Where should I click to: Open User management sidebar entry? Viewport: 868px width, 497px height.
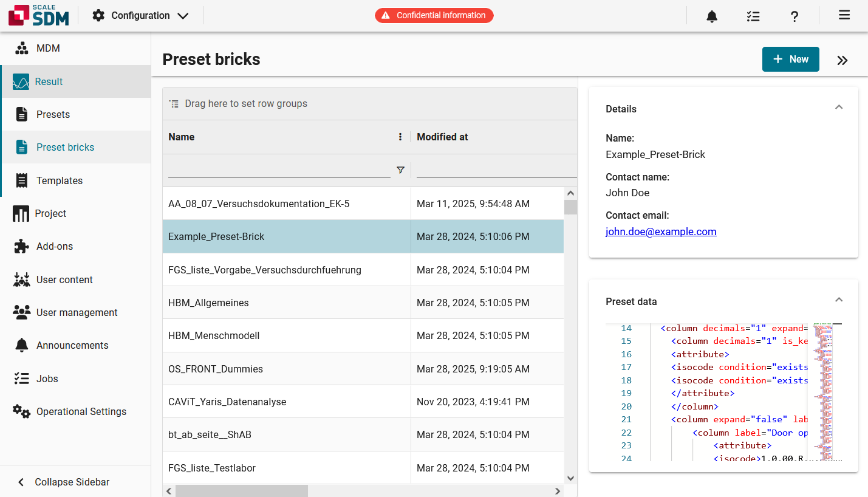(75, 312)
